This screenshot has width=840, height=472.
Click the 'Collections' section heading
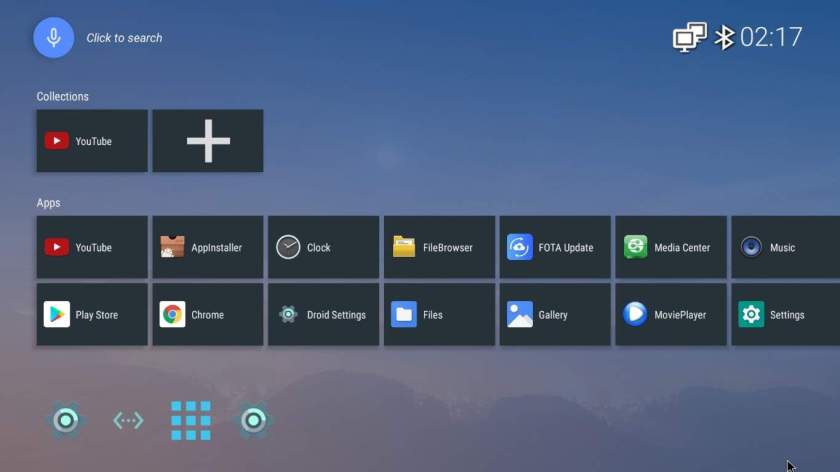(63, 96)
